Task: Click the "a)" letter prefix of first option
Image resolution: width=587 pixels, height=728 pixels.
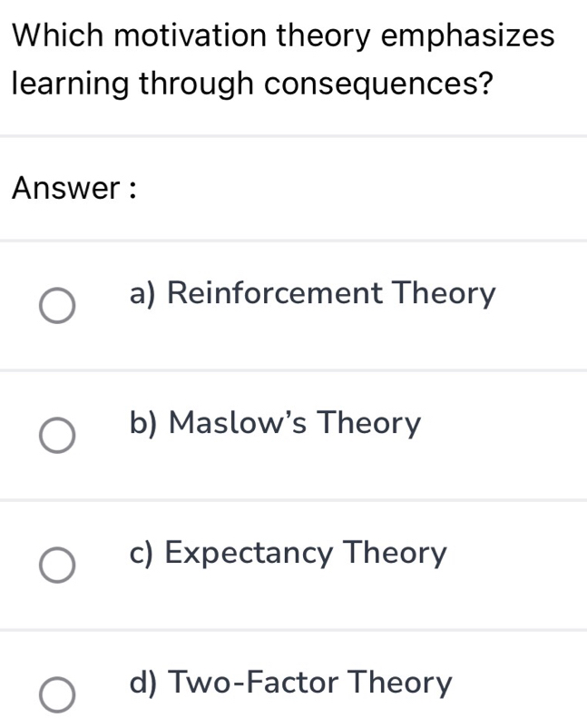Action: [x=145, y=294]
